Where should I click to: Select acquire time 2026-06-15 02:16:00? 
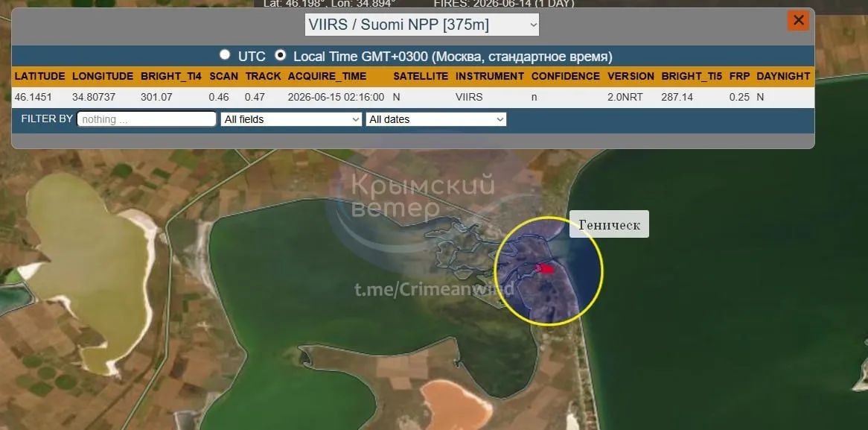point(336,98)
